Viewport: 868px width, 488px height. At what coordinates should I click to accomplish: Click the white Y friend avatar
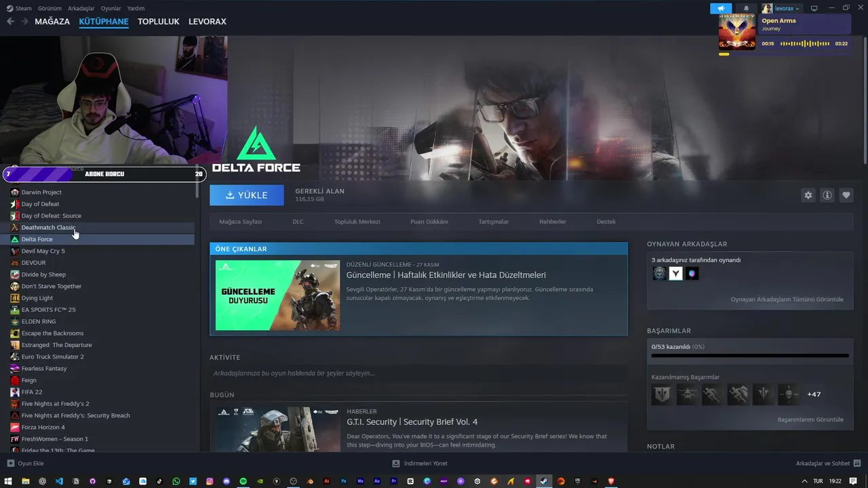(x=675, y=273)
